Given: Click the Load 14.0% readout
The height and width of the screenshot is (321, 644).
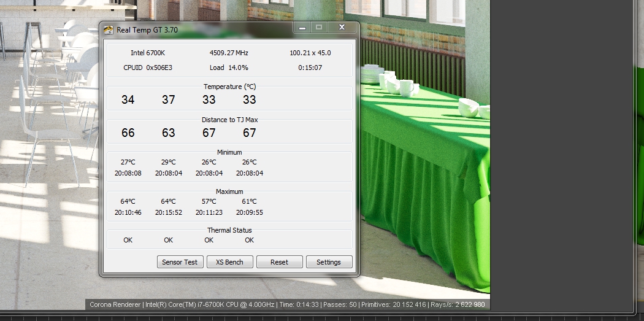Looking at the screenshot, I should coord(229,68).
